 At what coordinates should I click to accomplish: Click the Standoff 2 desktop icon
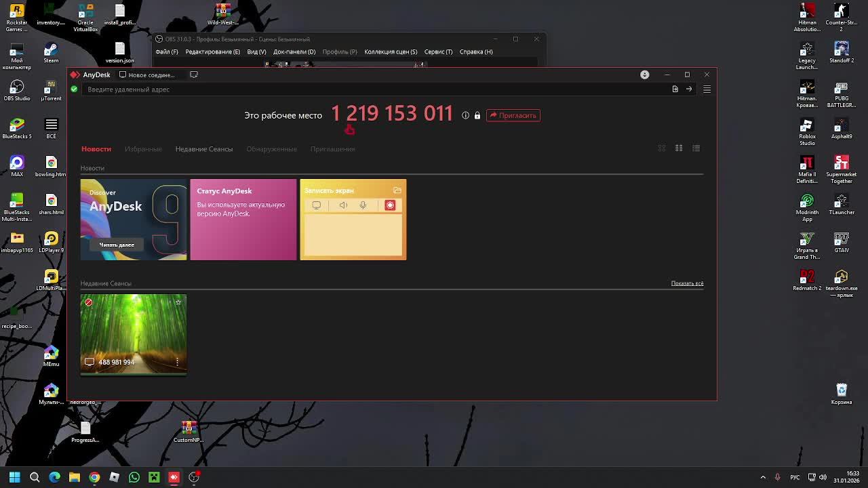click(x=842, y=53)
